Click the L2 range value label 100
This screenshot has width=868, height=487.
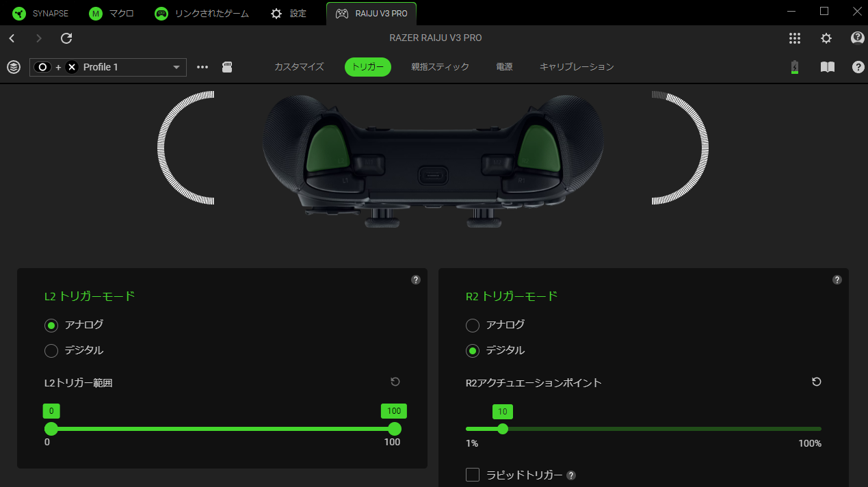pos(394,411)
